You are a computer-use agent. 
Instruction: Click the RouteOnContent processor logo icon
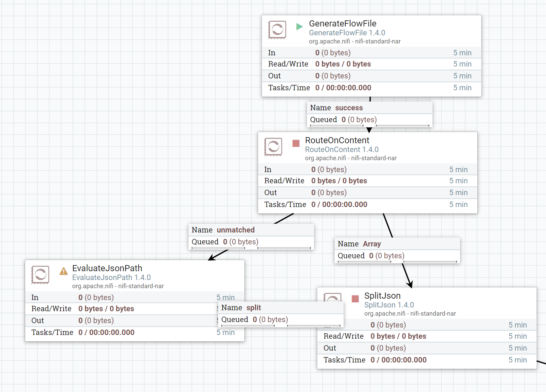tap(273, 147)
